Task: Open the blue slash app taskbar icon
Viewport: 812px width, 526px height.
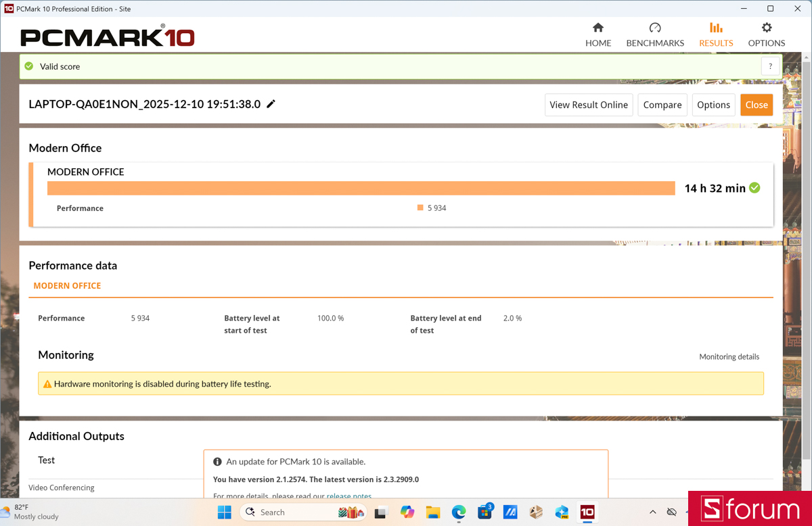Action: point(510,512)
